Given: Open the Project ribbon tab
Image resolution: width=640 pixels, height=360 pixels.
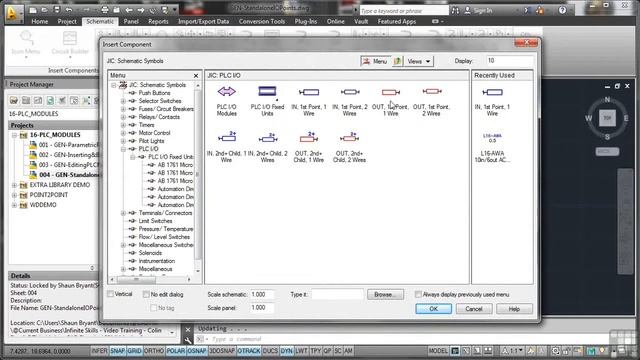Looking at the screenshot, I should coord(67,21).
